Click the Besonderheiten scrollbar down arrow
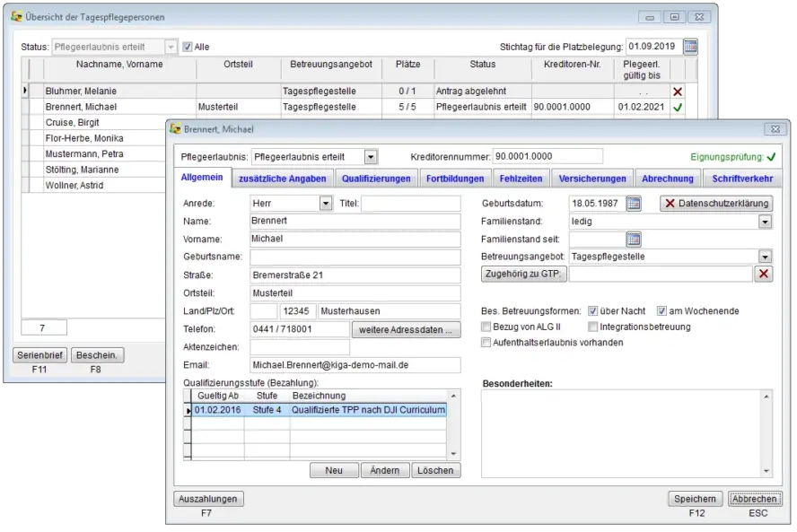Screen dimensions: 797x532 (x=766, y=471)
